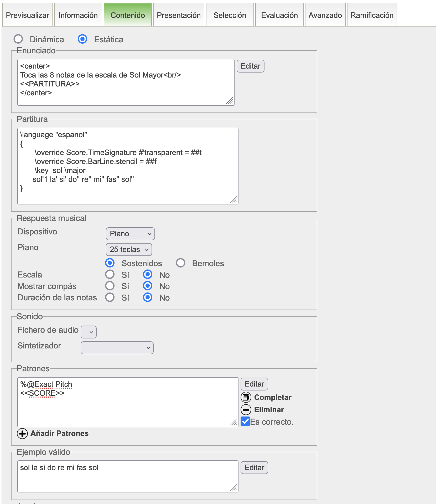This screenshot has width=436, height=504.
Task: Click the Eliminar minus icon
Action: (x=246, y=410)
